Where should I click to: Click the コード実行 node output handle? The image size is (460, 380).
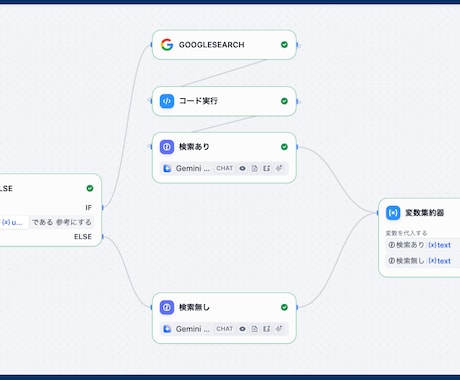click(298, 101)
